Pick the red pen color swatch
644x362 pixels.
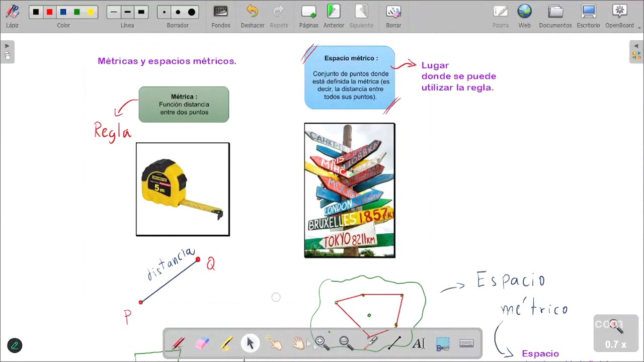tap(49, 12)
